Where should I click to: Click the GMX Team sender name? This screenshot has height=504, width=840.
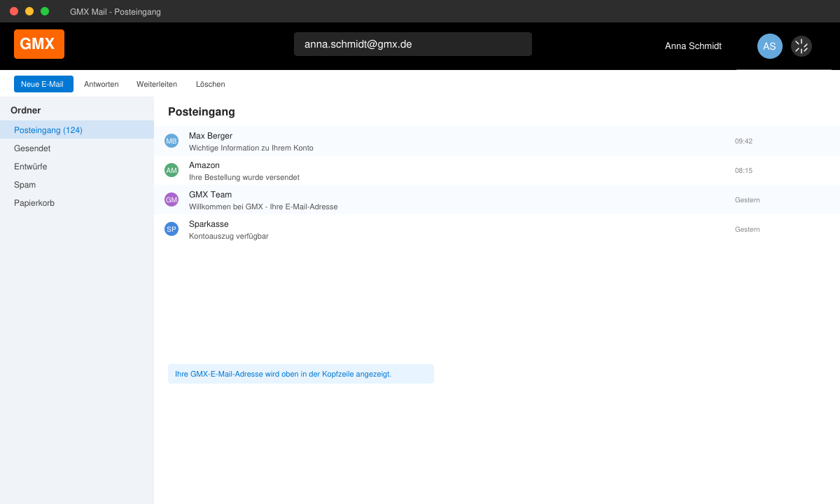click(x=210, y=195)
